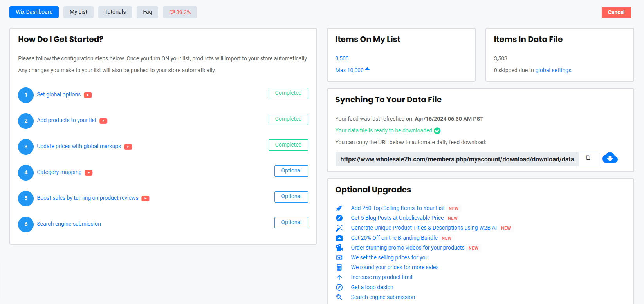This screenshot has height=304, width=644.
Task: Click the calculator icon for price rounding
Action: [339, 267]
